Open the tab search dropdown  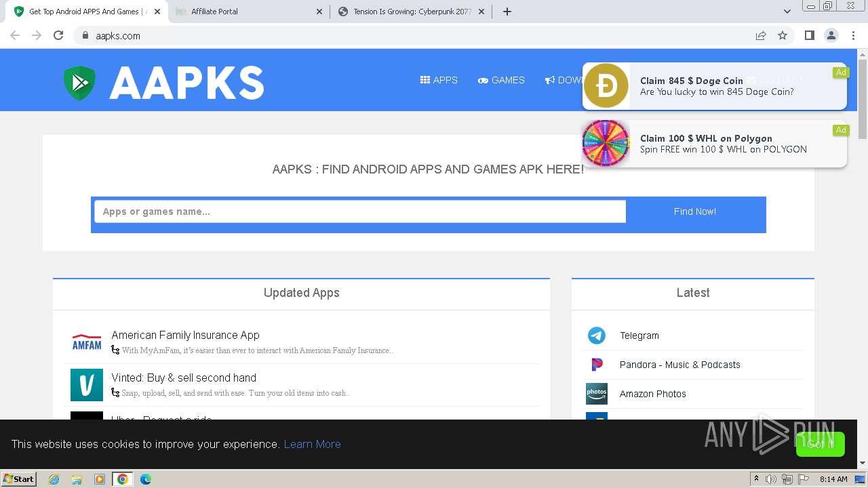(787, 12)
